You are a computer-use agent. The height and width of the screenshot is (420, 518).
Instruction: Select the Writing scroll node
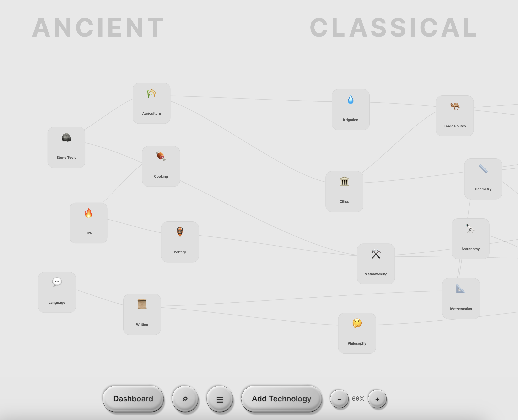[x=142, y=314]
